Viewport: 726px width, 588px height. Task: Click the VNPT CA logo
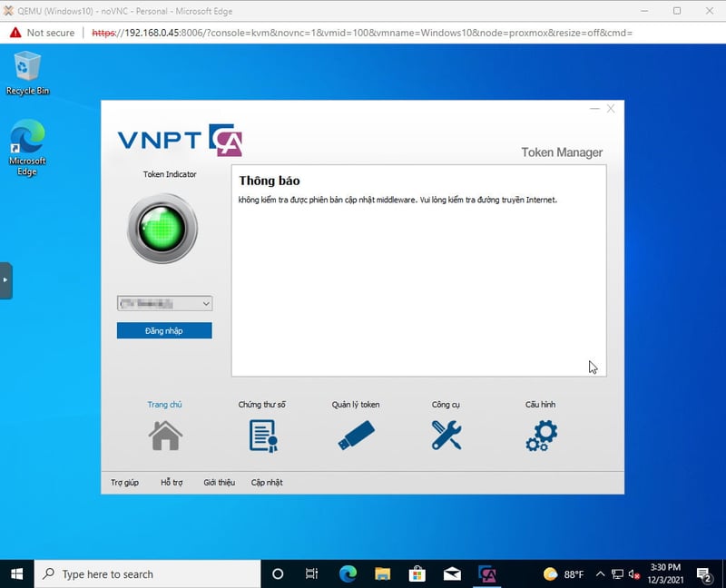pos(180,140)
